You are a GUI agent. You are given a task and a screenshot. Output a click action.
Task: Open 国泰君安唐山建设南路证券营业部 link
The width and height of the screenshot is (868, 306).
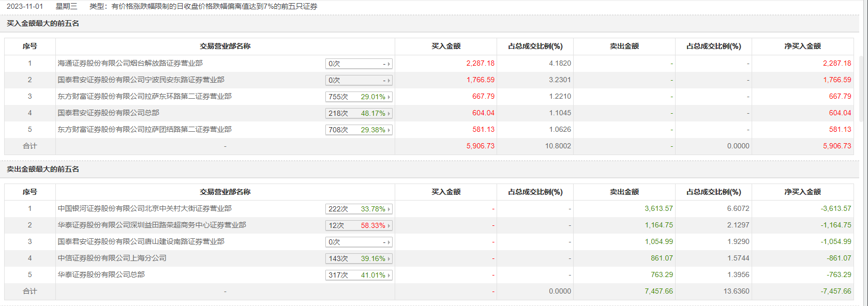click(141, 241)
